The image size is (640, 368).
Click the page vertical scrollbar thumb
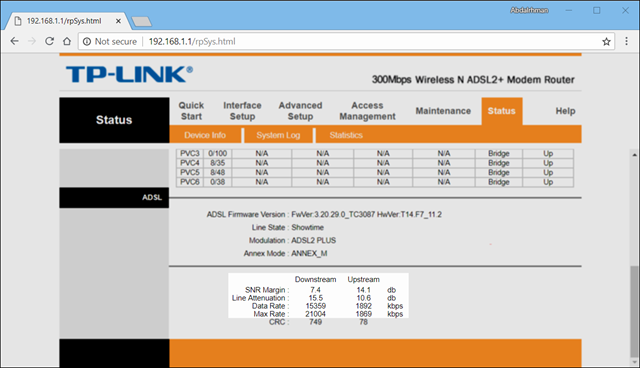click(x=634, y=311)
